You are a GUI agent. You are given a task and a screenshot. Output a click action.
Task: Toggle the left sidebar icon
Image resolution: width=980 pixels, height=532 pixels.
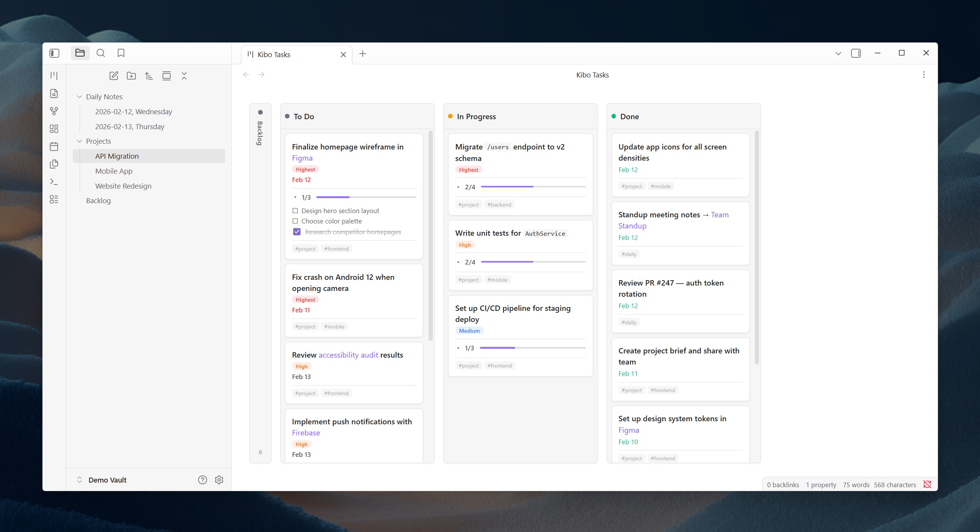click(x=54, y=53)
